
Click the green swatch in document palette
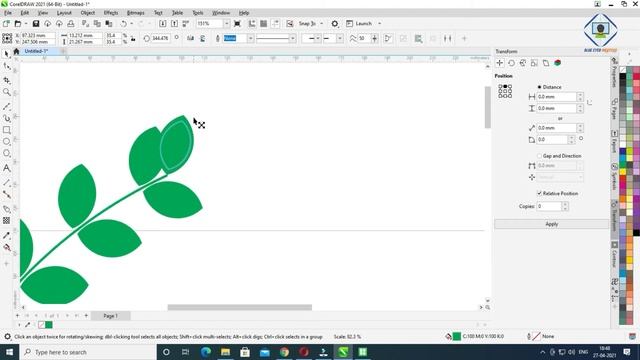49,325
